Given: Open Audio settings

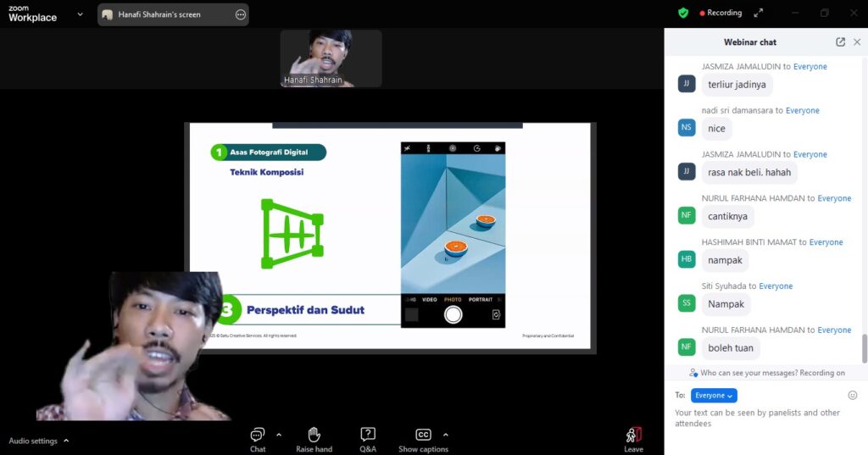Looking at the screenshot, I should 33,441.
